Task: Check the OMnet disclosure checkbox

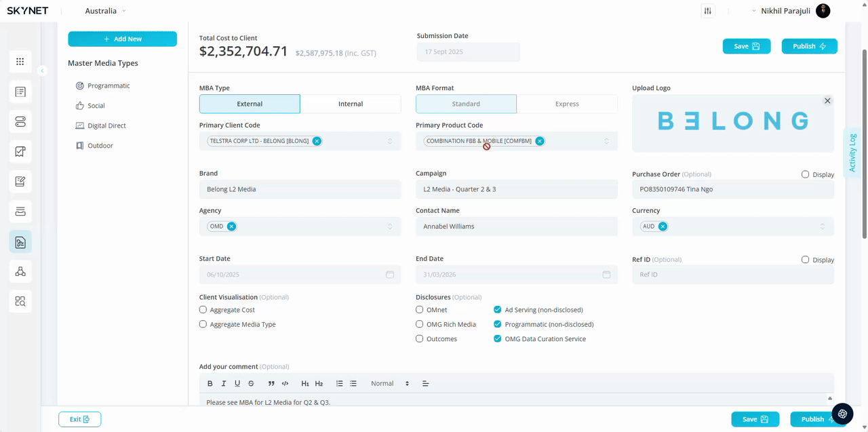Action: pyautogui.click(x=420, y=310)
